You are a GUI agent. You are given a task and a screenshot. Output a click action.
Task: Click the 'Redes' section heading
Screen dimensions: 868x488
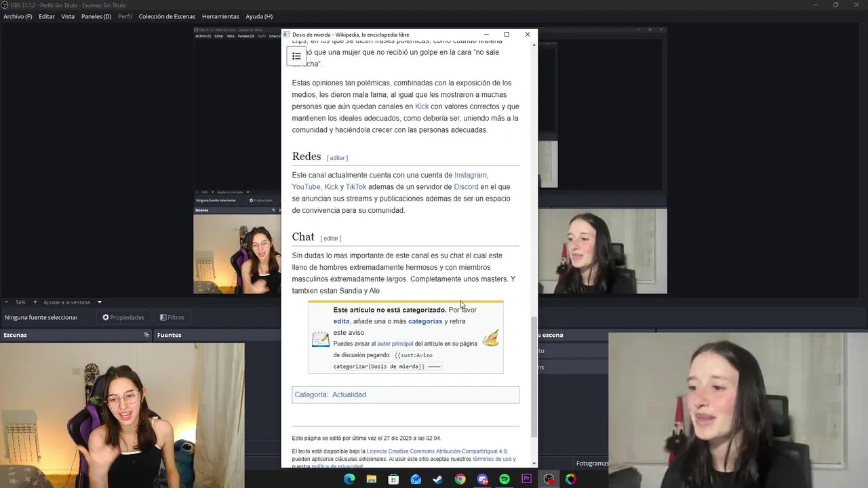[307, 157]
